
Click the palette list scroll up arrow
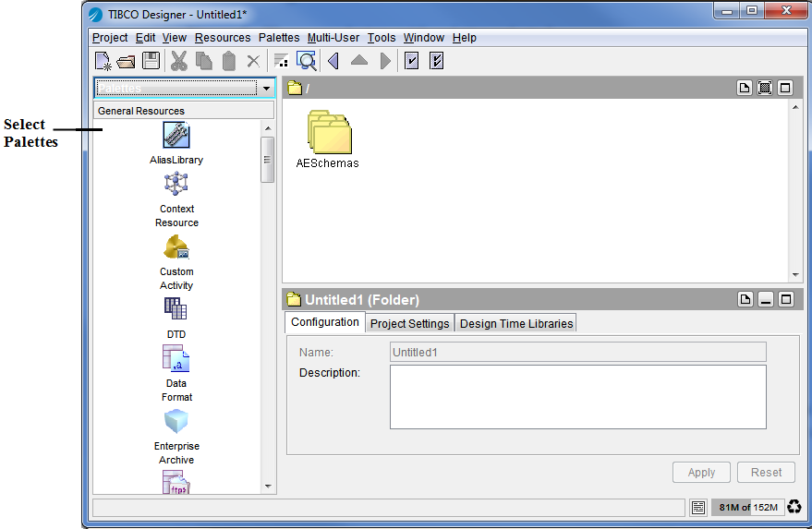pyautogui.click(x=268, y=127)
